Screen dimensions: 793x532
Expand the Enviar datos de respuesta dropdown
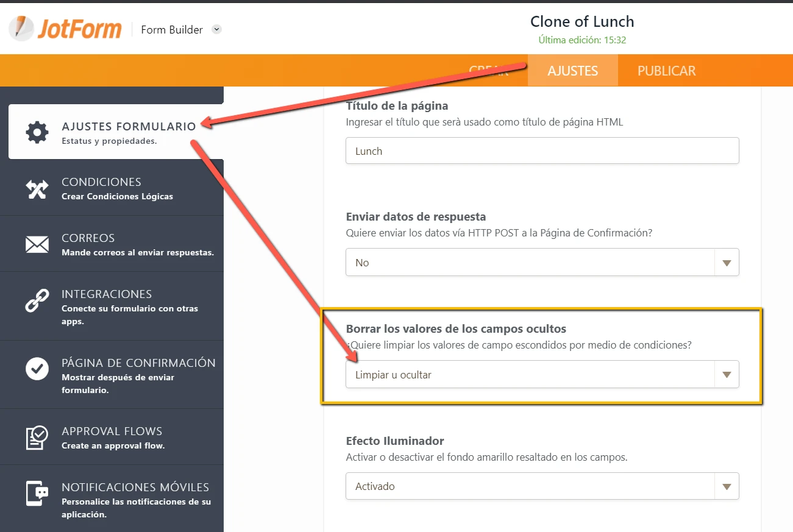(726, 263)
